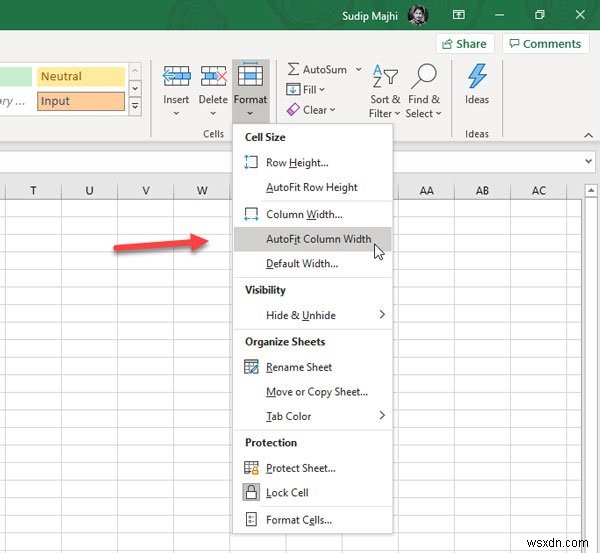Click the ribbon display options icon
Viewport: 600px width, 553px height.
[x=458, y=15]
